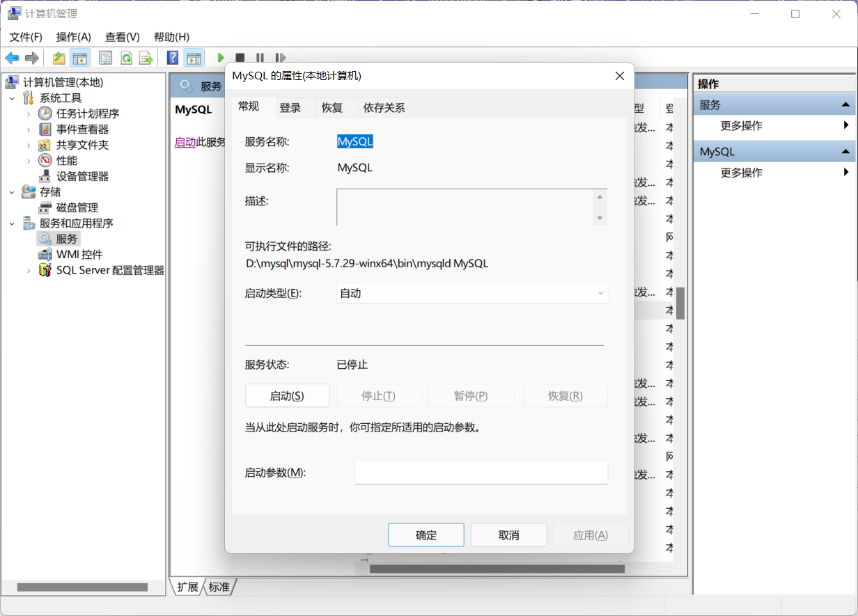Open the 启动类型 dropdown showing 自动
Screen dimensions: 858x616
point(472,293)
